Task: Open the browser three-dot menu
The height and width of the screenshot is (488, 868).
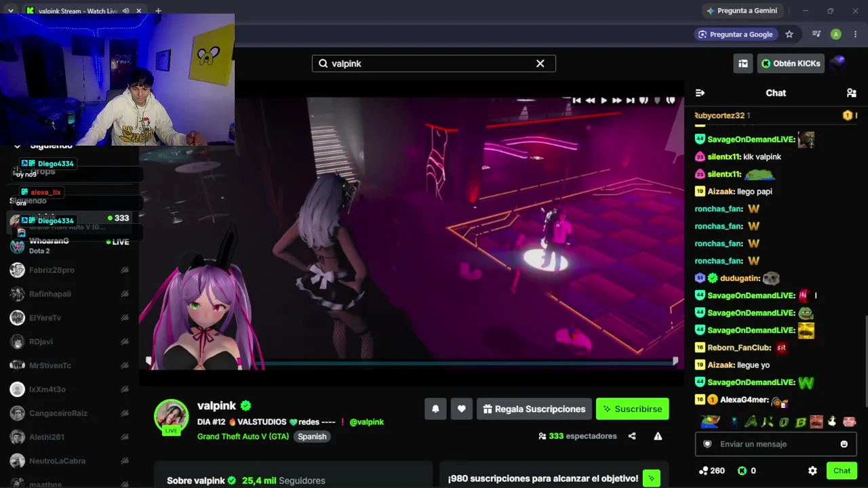Action: 855,35
